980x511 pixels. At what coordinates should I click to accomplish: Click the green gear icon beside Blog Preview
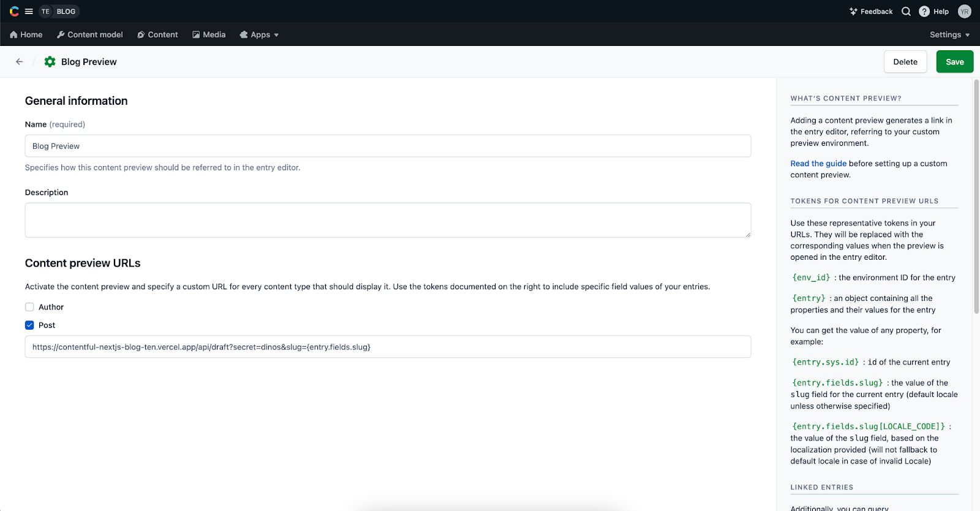point(50,61)
